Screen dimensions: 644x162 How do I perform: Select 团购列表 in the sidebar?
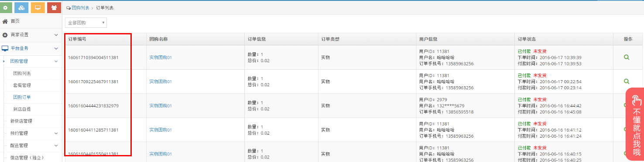(22, 73)
